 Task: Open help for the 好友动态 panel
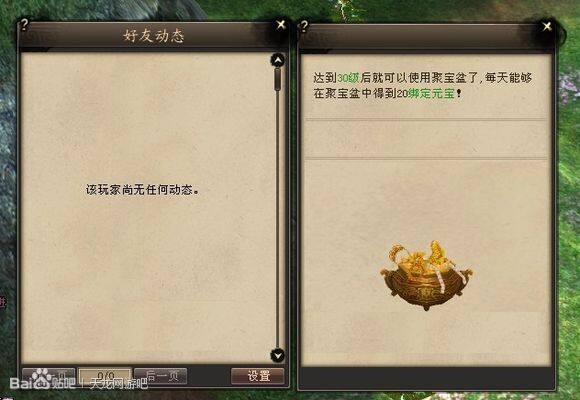point(24,25)
